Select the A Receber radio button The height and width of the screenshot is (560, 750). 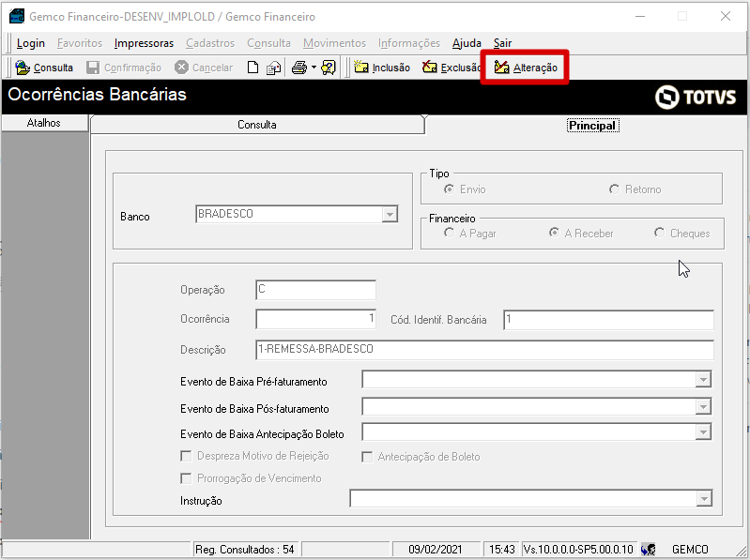tap(554, 233)
